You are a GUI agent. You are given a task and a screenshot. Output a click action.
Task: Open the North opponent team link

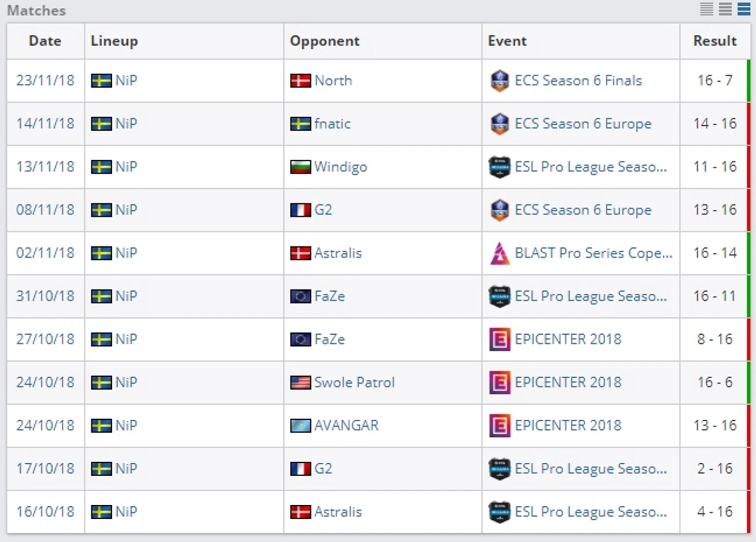pyautogui.click(x=333, y=81)
